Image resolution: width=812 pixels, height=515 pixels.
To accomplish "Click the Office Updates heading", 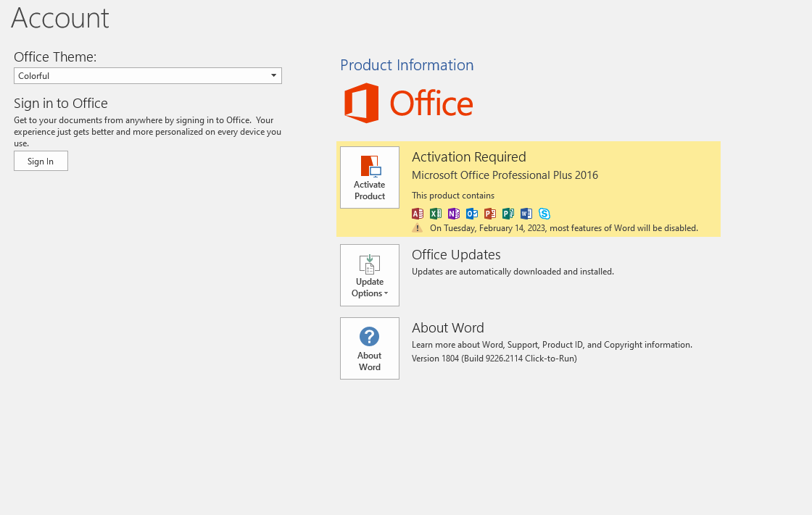I will coord(456,255).
